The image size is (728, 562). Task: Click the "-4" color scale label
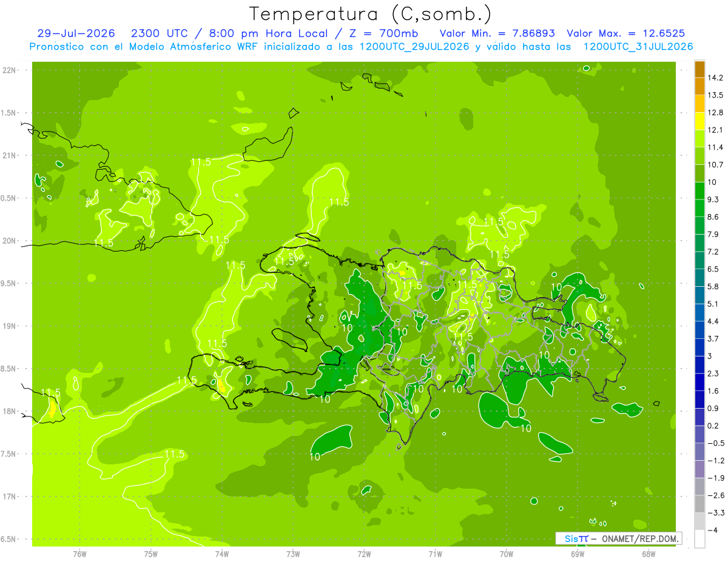tap(712, 530)
